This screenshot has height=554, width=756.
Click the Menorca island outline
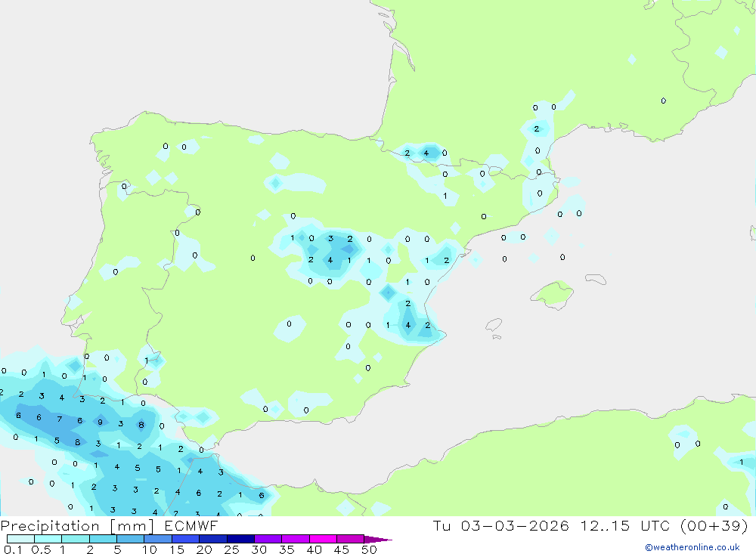[596, 279]
